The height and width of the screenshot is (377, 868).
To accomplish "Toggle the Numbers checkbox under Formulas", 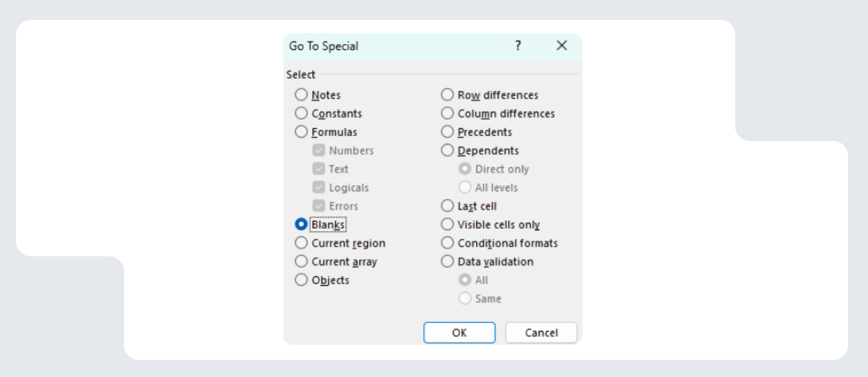I will [319, 150].
